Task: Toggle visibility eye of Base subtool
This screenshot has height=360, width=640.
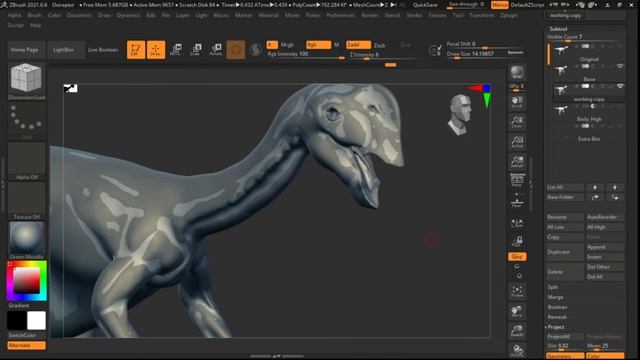Action: point(620,66)
